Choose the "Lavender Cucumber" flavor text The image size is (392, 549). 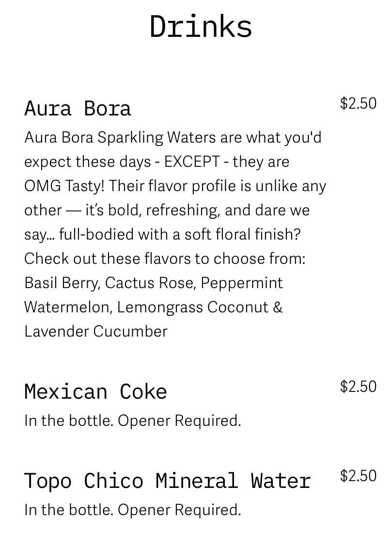click(x=96, y=331)
